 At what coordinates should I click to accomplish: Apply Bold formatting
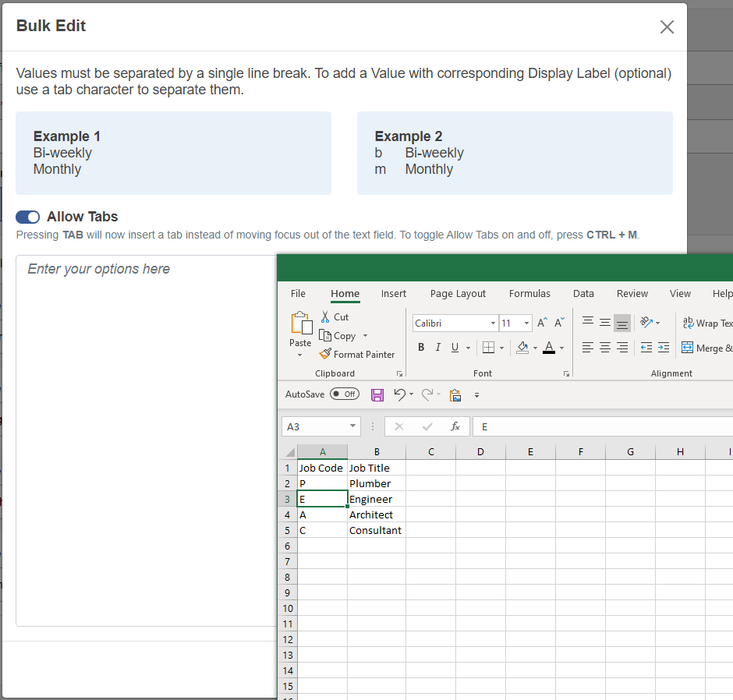421,348
